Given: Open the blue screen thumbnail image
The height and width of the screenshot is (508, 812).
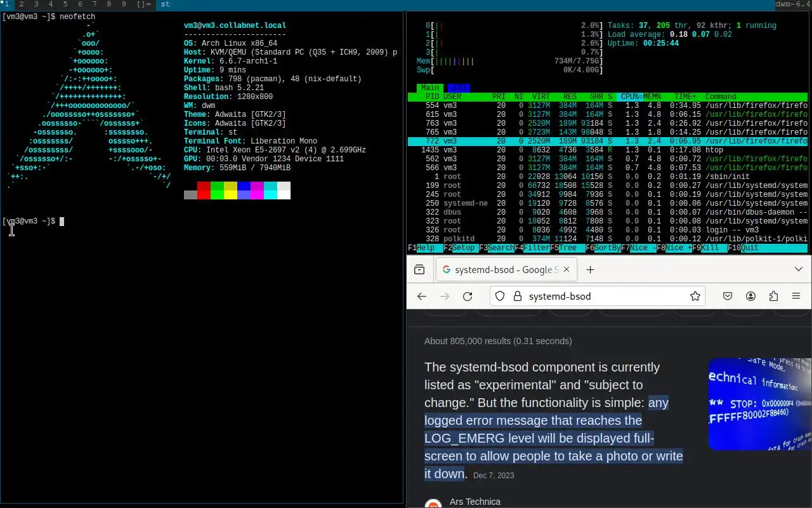Looking at the screenshot, I should pyautogui.click(x=760, y=404).
